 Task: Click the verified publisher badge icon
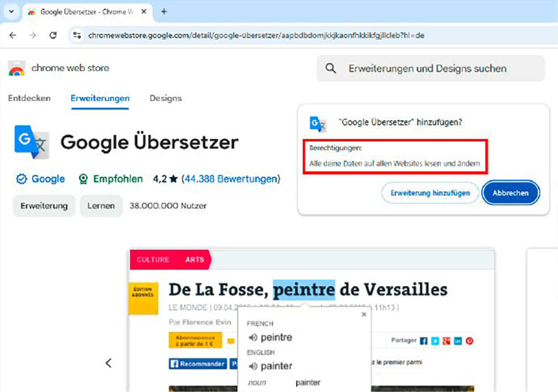pos(22,179)
